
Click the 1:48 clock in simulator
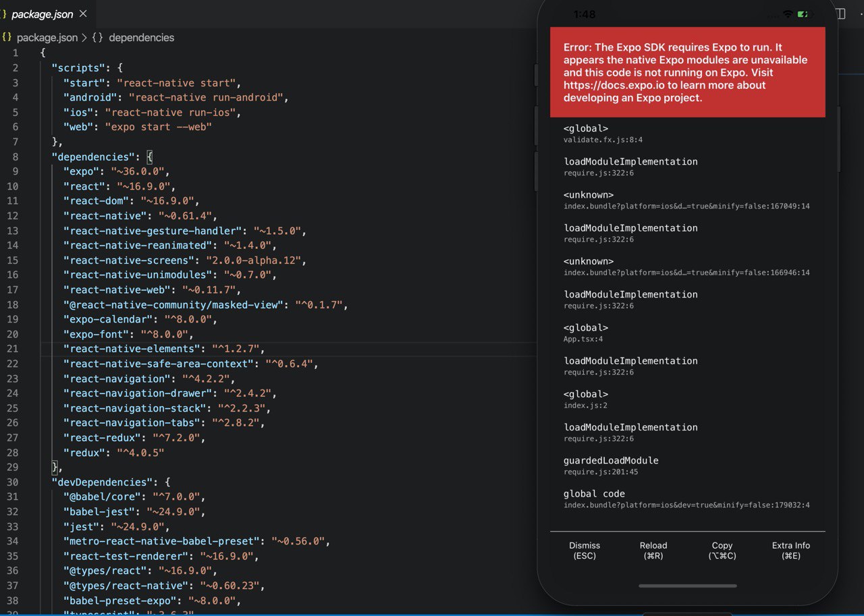pos(585,14)
